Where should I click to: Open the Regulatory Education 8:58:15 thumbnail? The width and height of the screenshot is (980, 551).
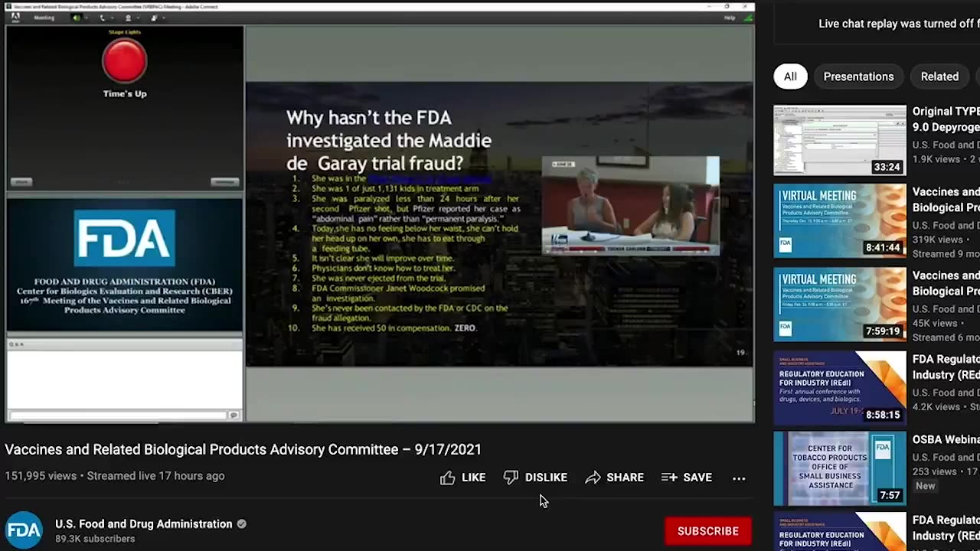(x=840, y=387)
